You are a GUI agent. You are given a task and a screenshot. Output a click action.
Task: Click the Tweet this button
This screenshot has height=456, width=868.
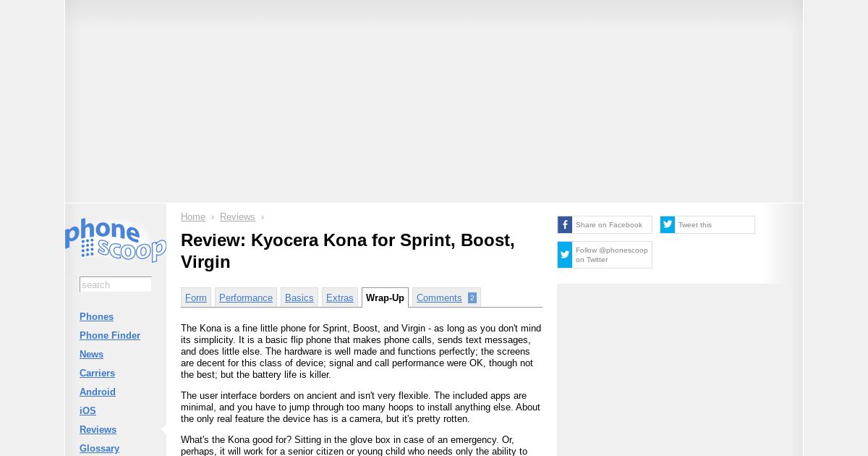point(707,225)
